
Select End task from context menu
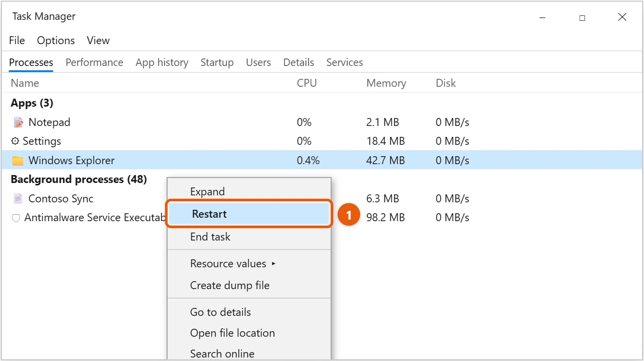tap(249, 237)
